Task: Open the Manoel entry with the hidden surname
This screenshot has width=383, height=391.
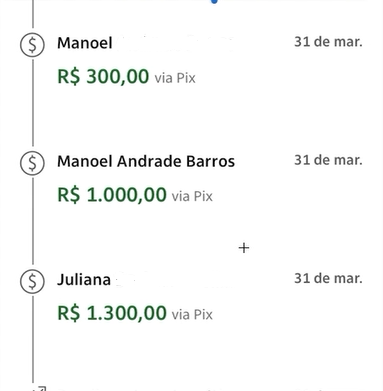Action: (x=85, y=43)
